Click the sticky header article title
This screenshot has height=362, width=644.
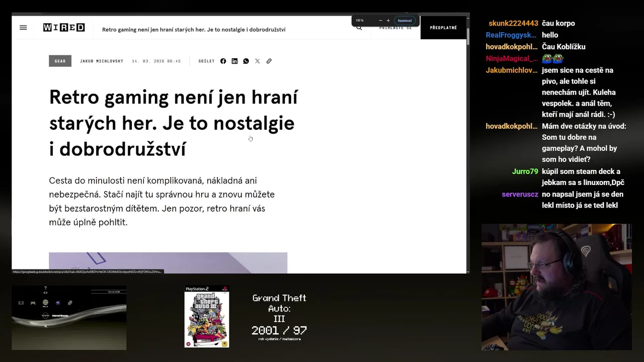194,30
